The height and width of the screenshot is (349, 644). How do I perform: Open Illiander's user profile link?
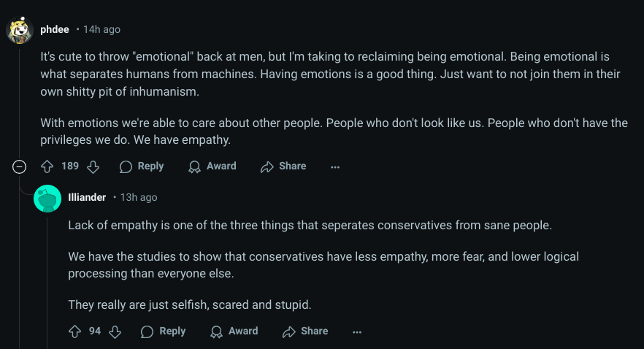click(87, 197)
